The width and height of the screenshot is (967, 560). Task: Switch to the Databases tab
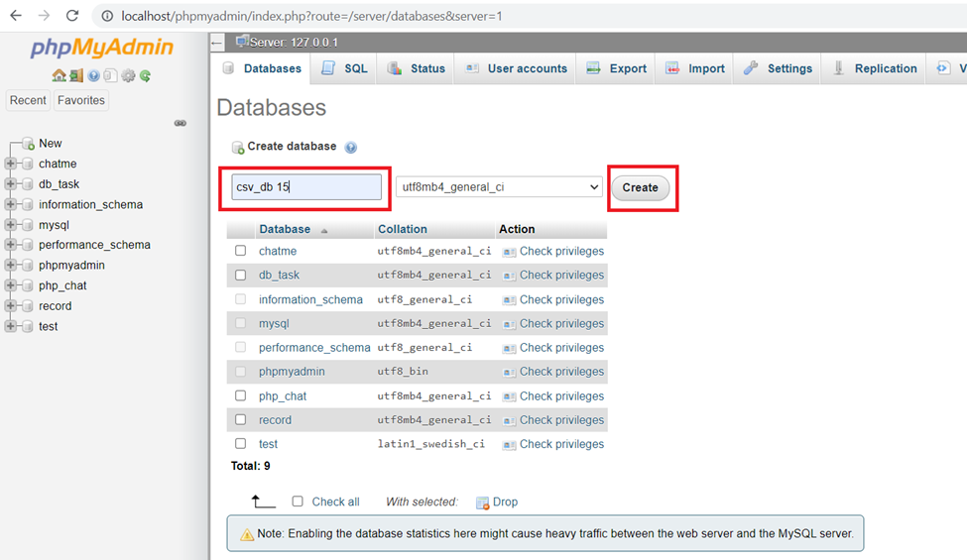262,68
